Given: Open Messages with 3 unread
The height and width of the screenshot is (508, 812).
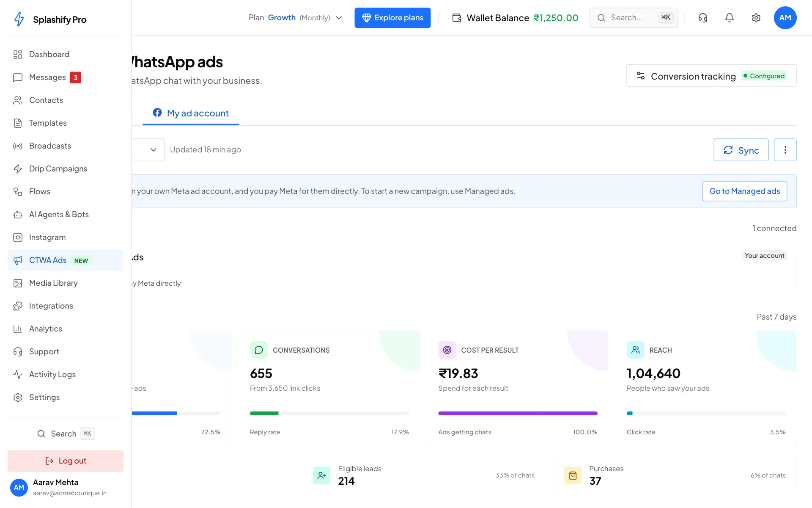Looking at the screenshot, I should coord(66,77).
